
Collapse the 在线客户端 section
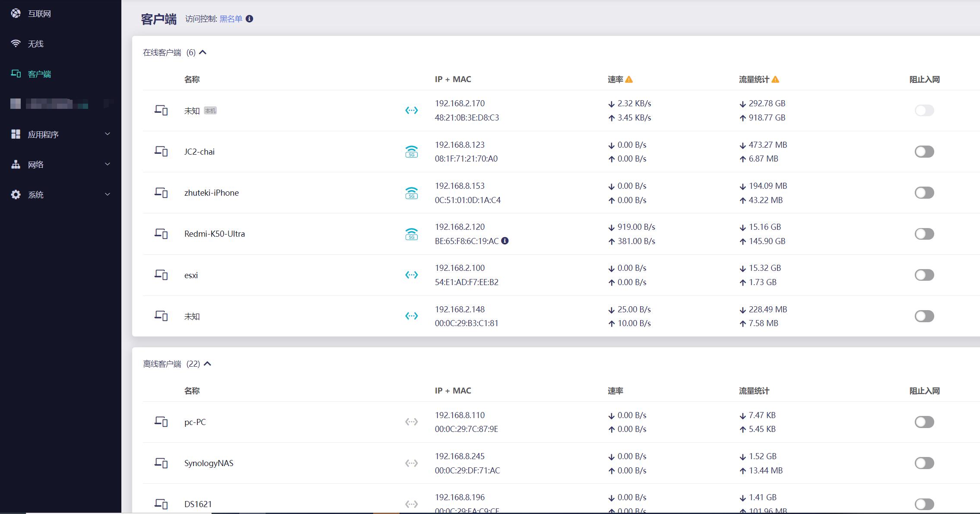(203, 52)
